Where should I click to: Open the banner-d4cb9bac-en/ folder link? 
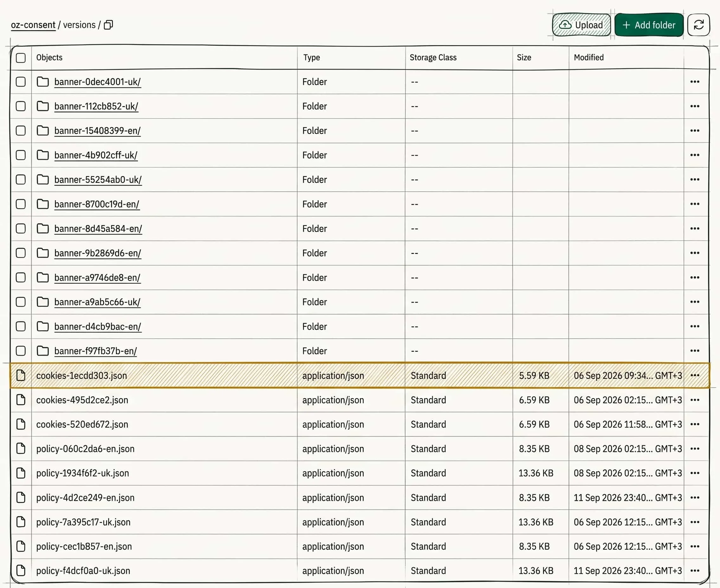coord(98,327)
